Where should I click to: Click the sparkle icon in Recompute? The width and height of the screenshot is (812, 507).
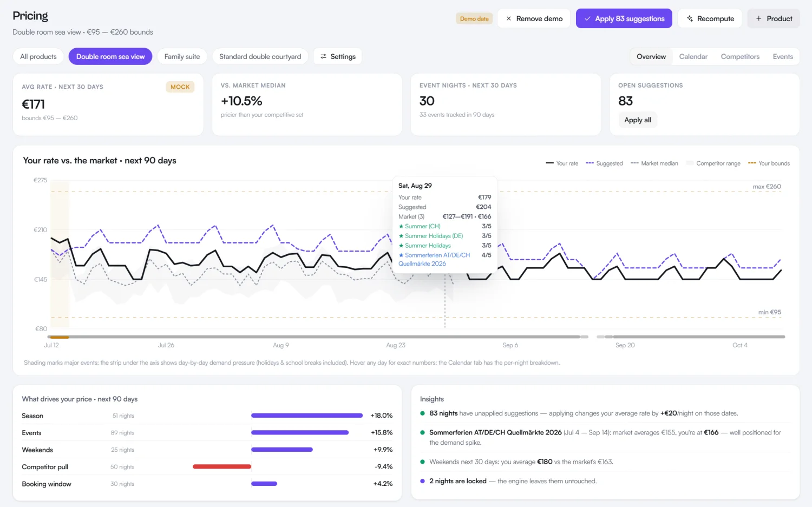pyautogui.click(x=690, y=18)
